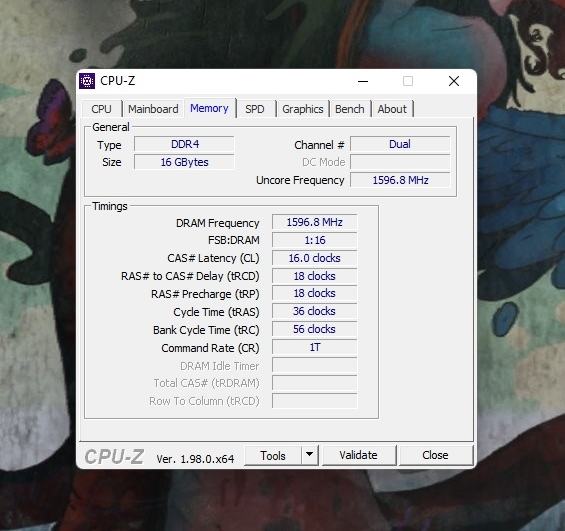Click the Tools button
Screen dimensions: 565x531
click(273, 456)
